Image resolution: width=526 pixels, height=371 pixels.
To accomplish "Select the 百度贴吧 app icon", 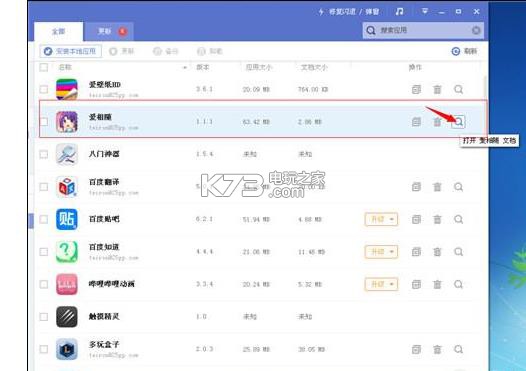I will 67,219.
